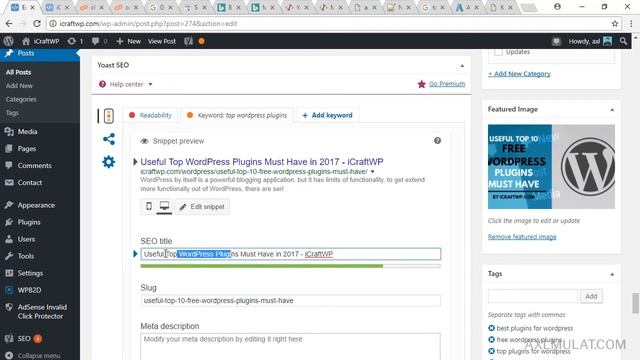The width and height of the screenshot is (640, 360).
Task: Click the SEO title length progress bar
Action: 291,266
